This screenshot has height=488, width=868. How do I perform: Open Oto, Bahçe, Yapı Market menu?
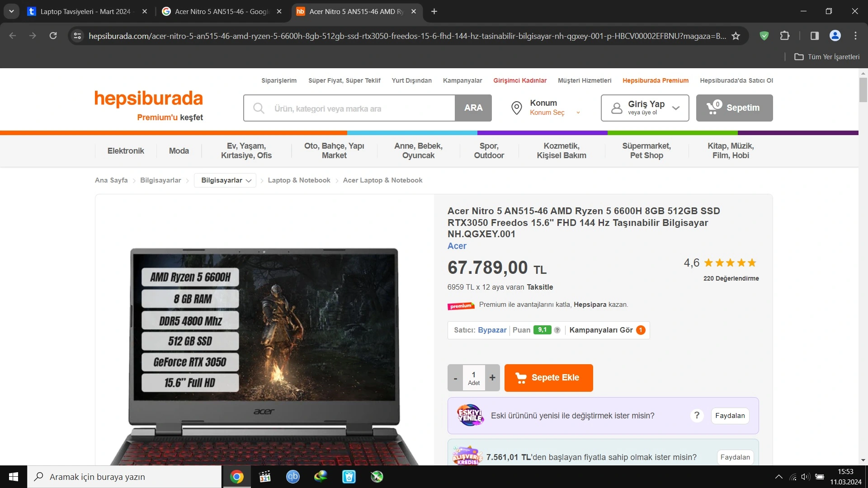point(334,151)
